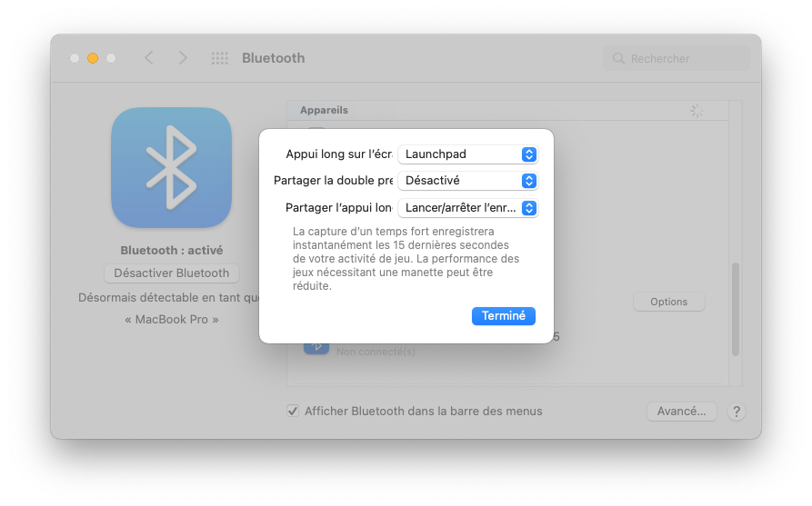Click the Non connecté(s) status text
812x506 pixels.
pyautogui.click(x=376, y=352)
